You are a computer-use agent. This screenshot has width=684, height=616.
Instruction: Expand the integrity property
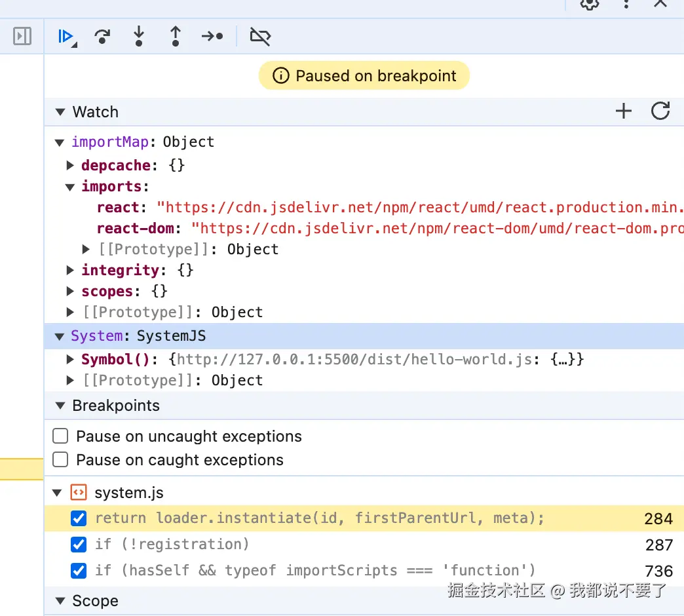point(70,270)
